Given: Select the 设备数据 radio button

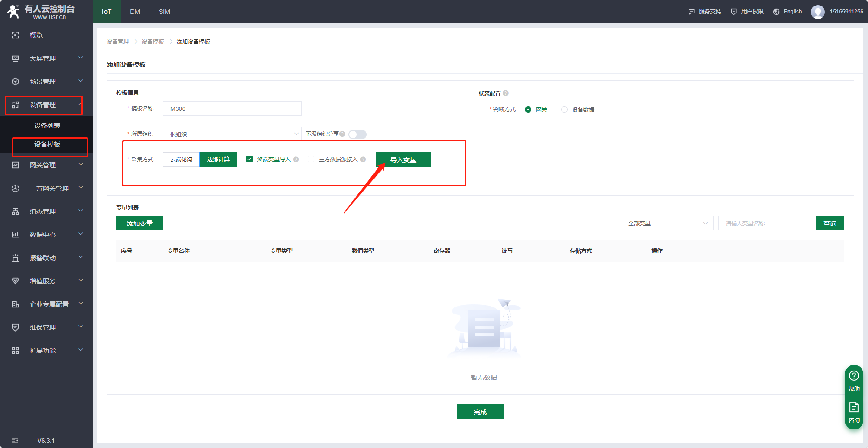Looking at the screenshot, I should pyautogui.click(x=564, y=109).
